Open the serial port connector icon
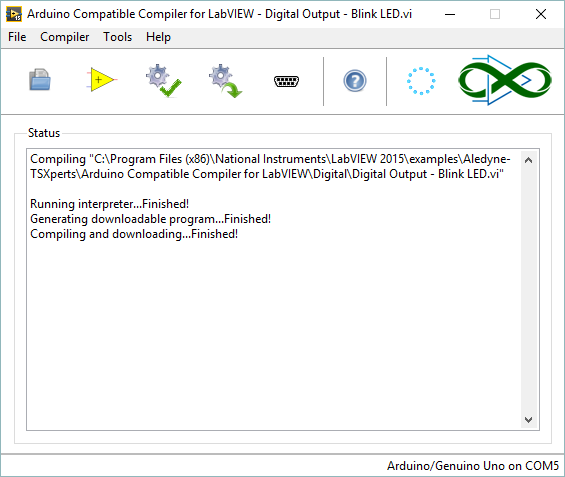 [286, 81]
